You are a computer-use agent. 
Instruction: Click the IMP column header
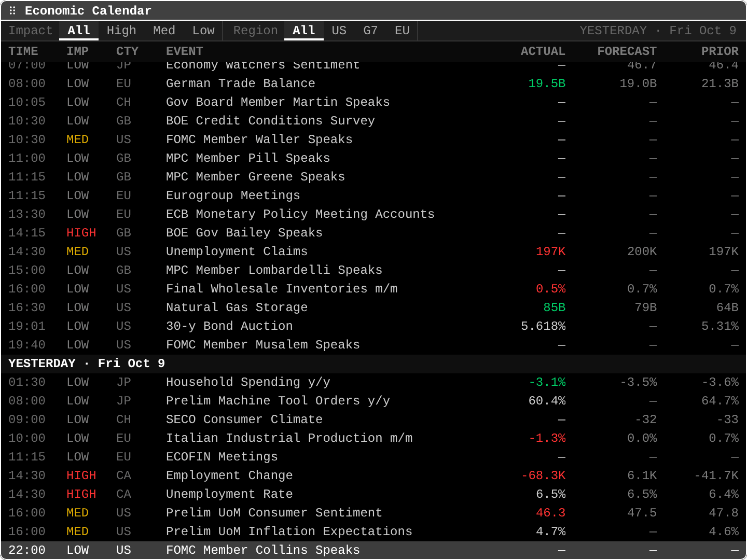[77, 51]
